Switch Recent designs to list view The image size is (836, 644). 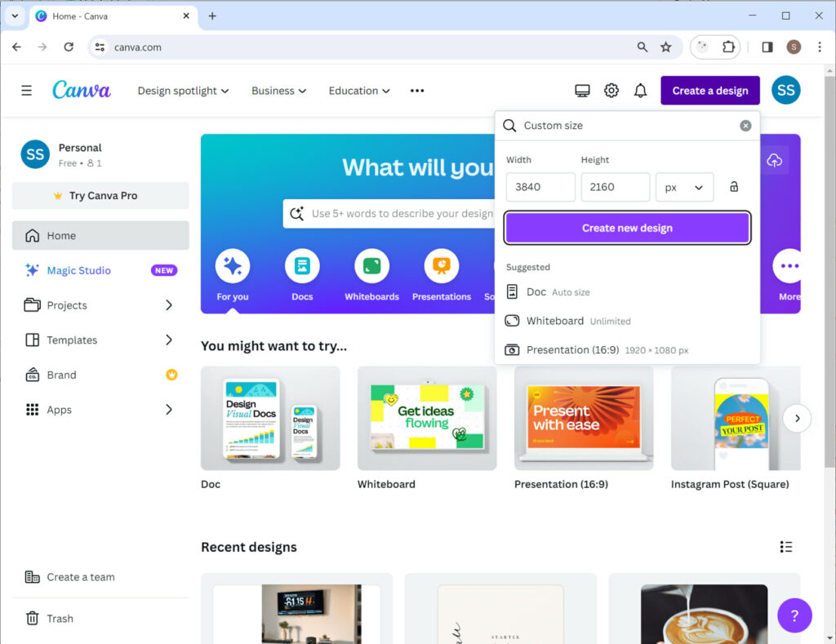[786, 546]
